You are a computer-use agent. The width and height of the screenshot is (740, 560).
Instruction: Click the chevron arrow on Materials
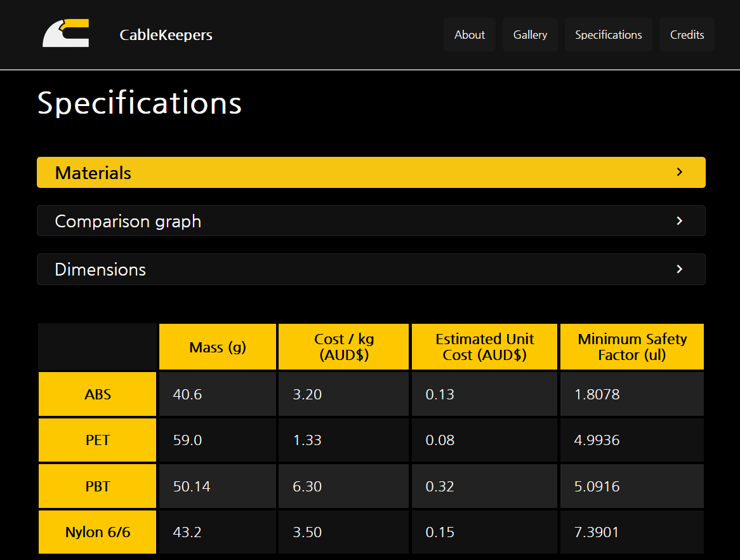679,172
